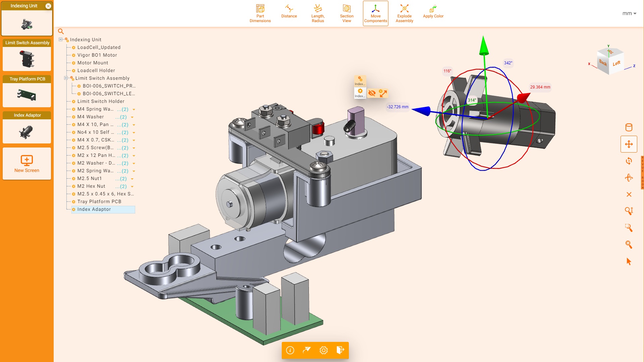The width and height of the screenshot is (644, 362).
Task: Click the 314° rotation label
Action: [x=472, y=100]
